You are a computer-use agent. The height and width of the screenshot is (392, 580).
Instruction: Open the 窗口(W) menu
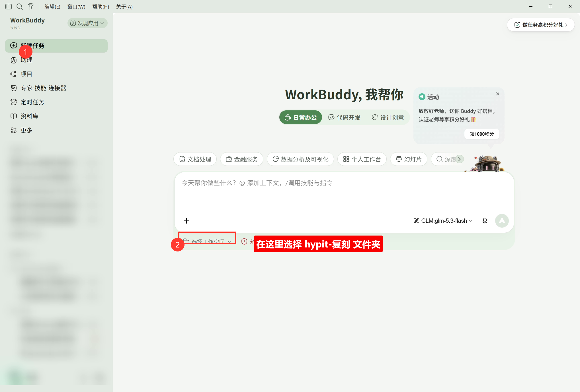pos(76,7)
